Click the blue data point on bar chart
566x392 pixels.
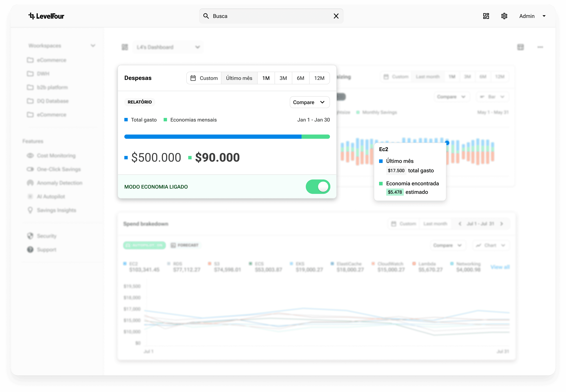(x=447, y=143)
